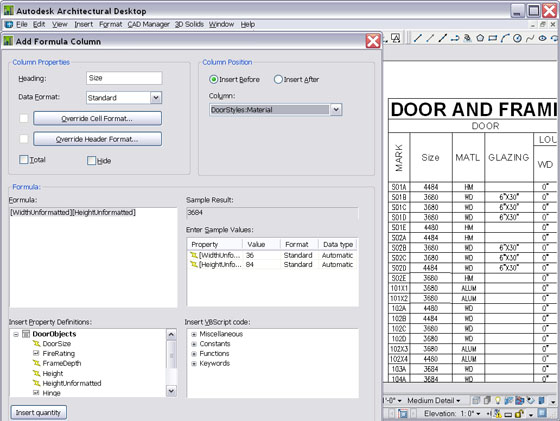Check the Total checkbox
This screenshot has width=560, height=421.
(x=24, y=160)
